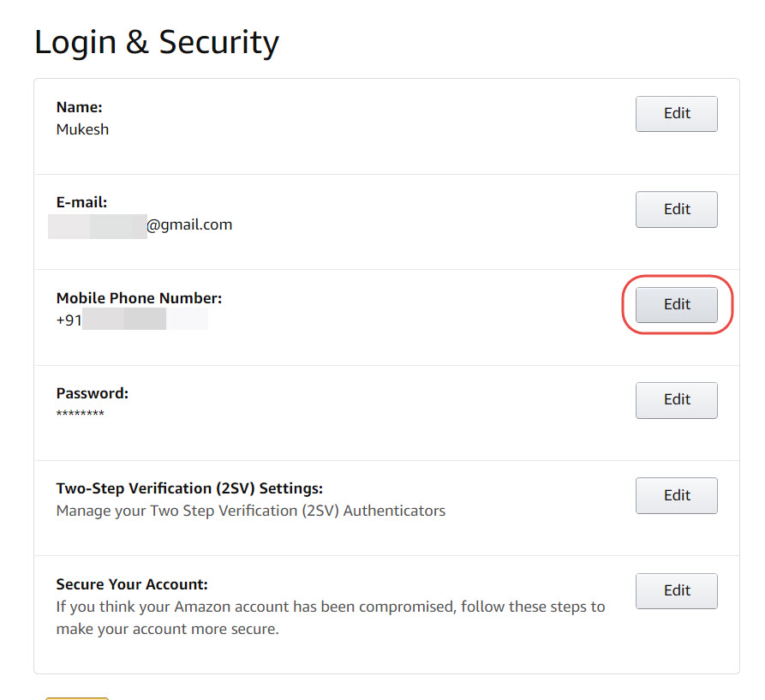Click the 'E-mail:' label
The width and height of the screenshot is (765, 700).
pos(81,202)
